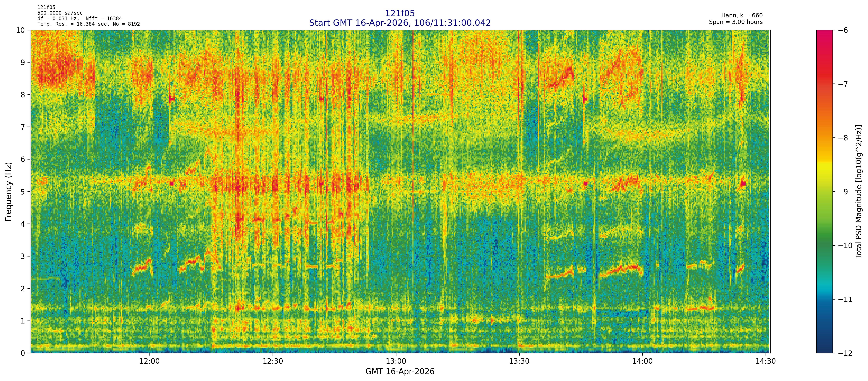Click the 10 Hz frequency tick label
868x381 pixels.
coord(20,30)
